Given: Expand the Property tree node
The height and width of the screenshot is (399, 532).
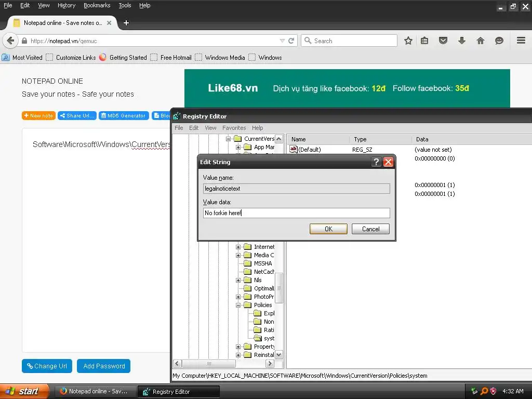Looking at the screenshot, I should 238,347.
